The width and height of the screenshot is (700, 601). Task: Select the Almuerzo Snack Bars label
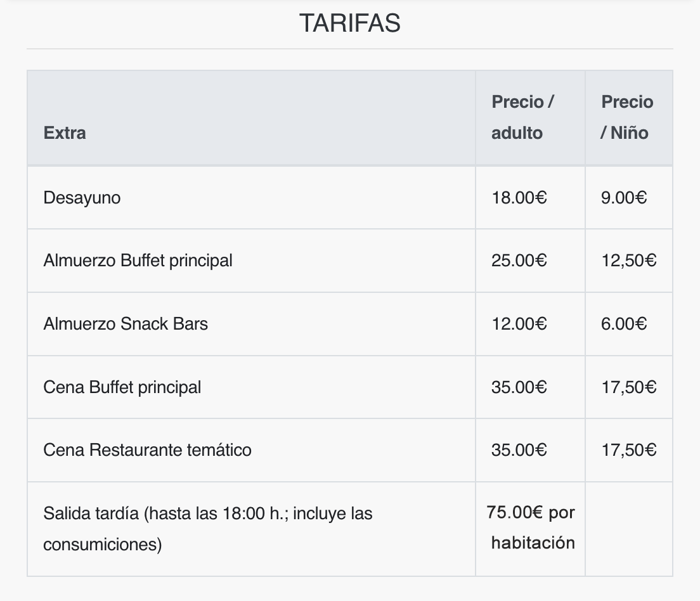(x=126, y=324)
